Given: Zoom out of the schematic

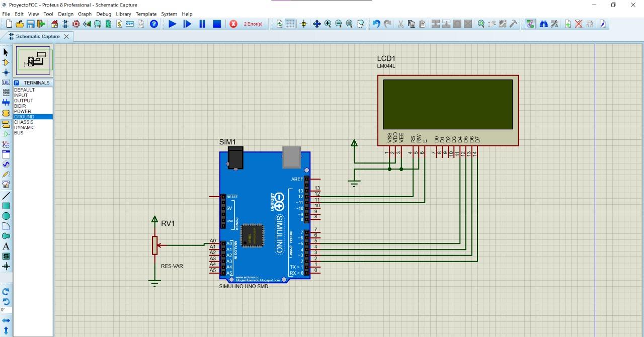Looking at the screenshot, I should (x=339, y=24).
